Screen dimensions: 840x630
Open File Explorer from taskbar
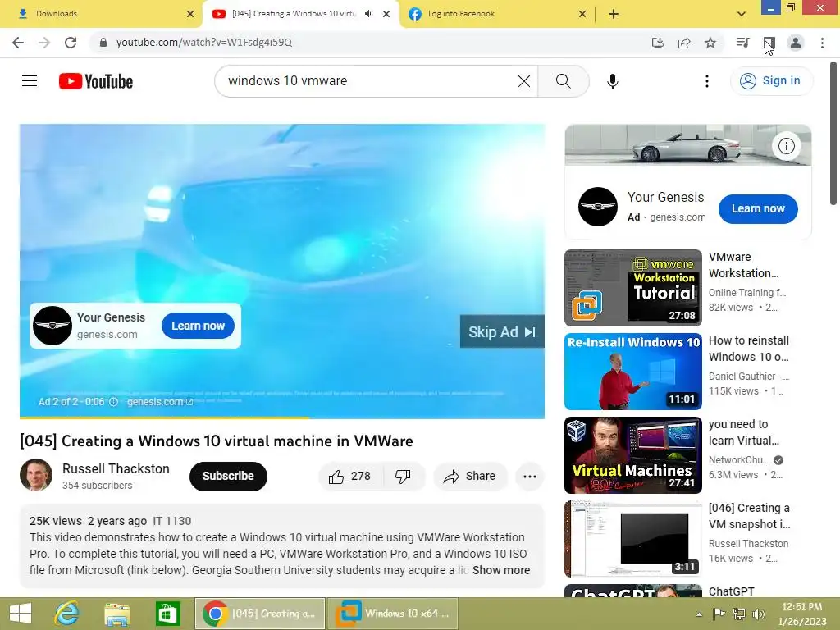pos(116,614)
